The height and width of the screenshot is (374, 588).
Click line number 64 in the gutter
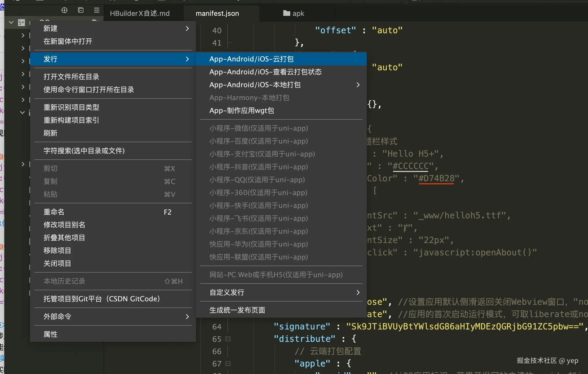217,327
